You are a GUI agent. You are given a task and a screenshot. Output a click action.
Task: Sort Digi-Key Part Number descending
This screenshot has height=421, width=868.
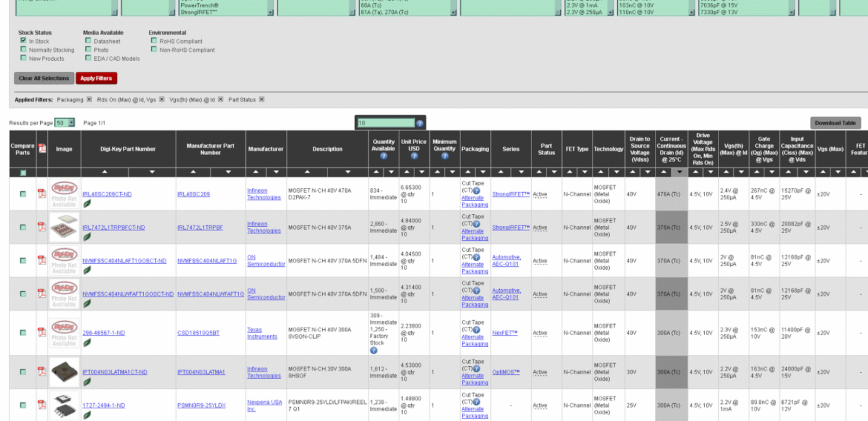[x=152, y=172]
